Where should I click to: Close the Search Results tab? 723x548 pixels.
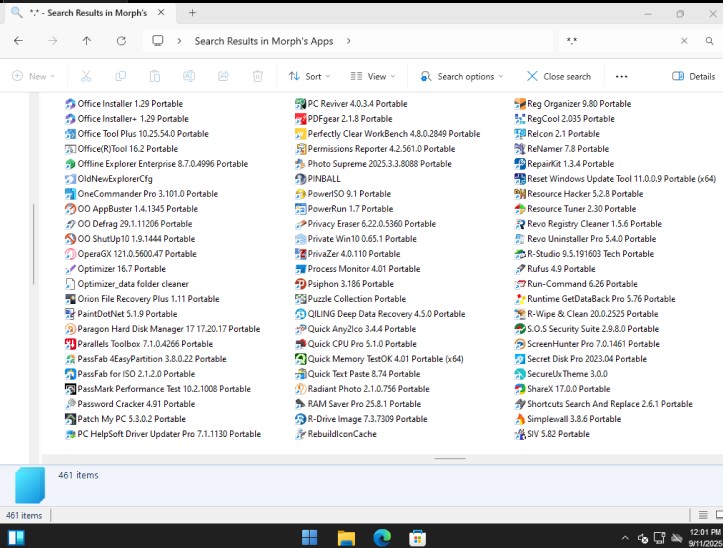click(161, 12)
